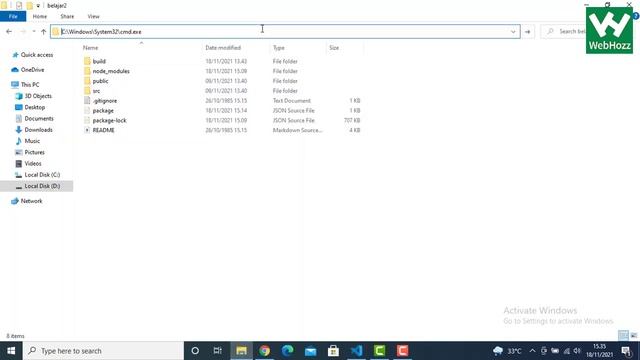This screenshot has height=360, width=640.
Task: Click the Windows Start button
Action: [x=11, y=351]
